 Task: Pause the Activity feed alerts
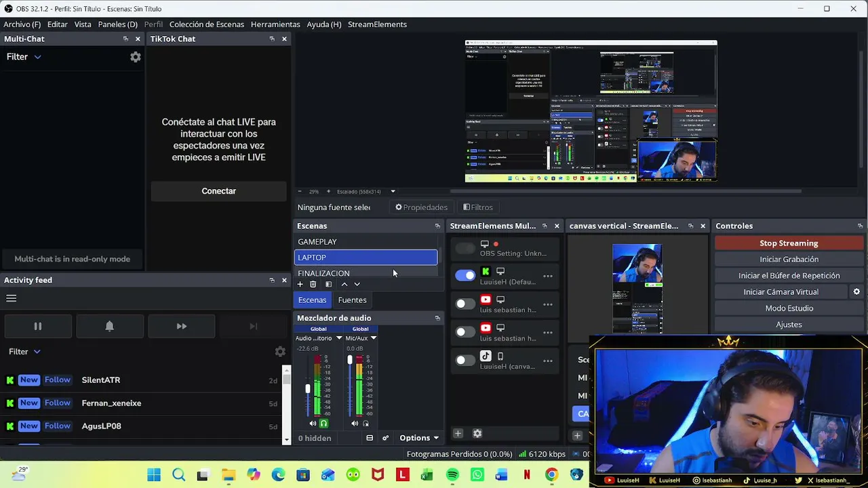point(38,326)
